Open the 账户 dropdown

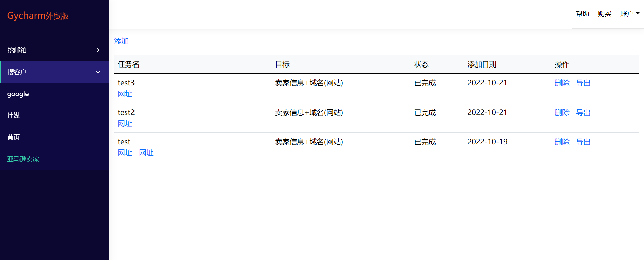pos(630,14)
